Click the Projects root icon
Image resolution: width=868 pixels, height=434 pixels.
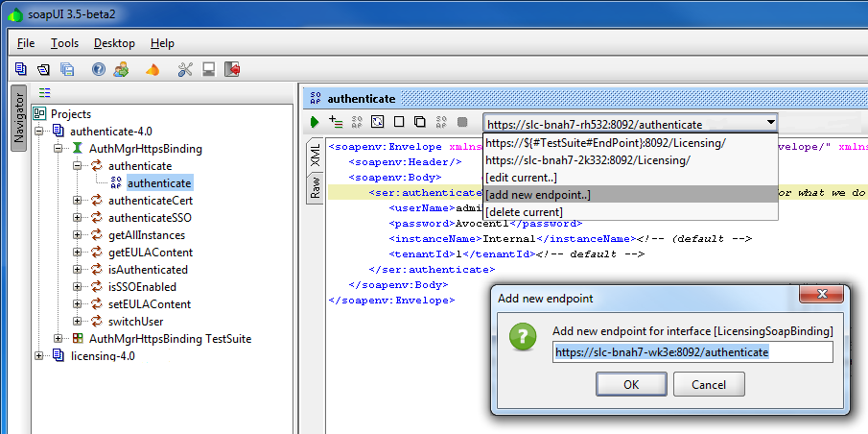click(39, 113)
